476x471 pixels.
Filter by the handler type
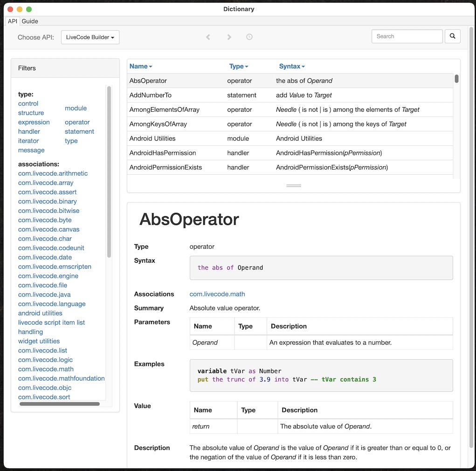point(29,131)
